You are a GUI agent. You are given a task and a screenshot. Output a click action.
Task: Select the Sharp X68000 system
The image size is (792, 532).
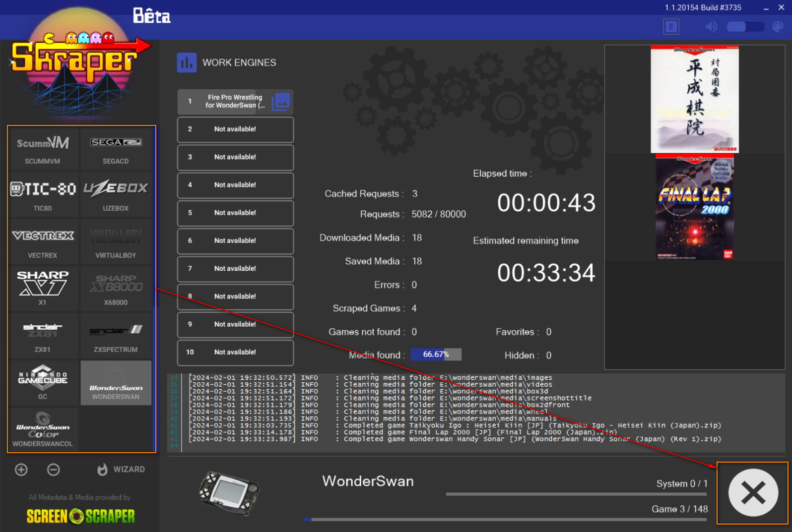116,290
